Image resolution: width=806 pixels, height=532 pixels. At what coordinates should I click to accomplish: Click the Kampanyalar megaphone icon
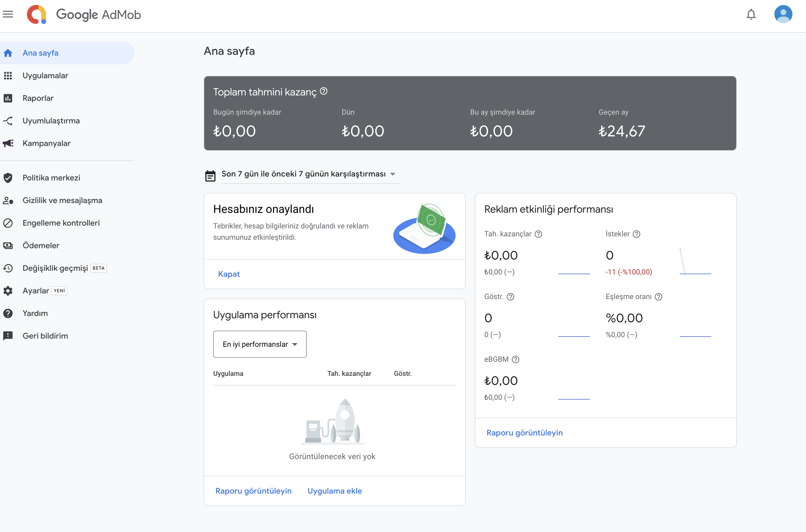[8, 143]
